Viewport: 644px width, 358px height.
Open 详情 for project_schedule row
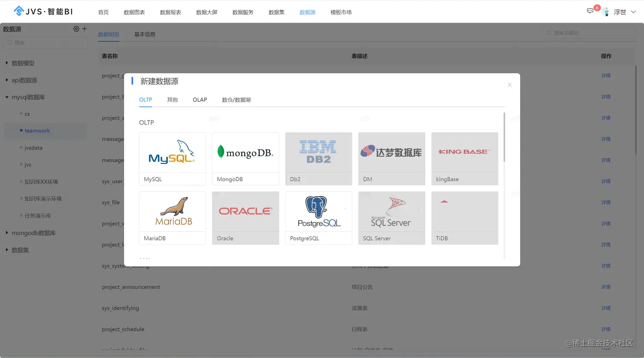click(x=606, y=329)
